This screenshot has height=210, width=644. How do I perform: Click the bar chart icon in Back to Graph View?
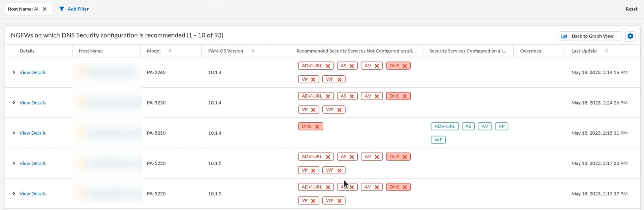[564, 36]
